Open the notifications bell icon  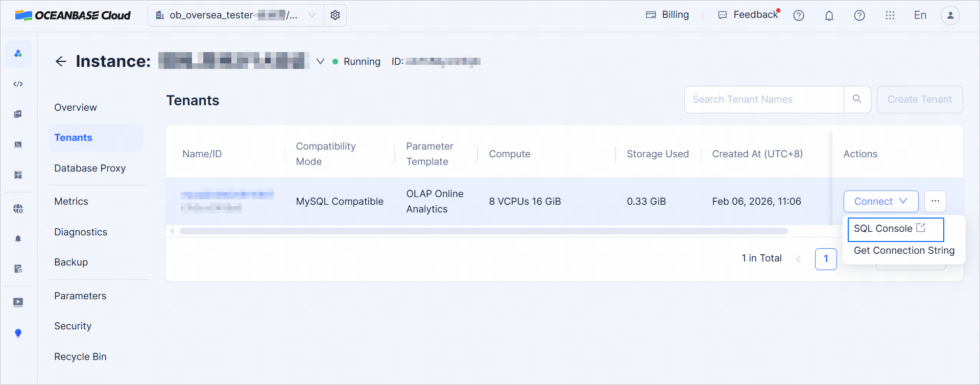(x=829, y=16)
